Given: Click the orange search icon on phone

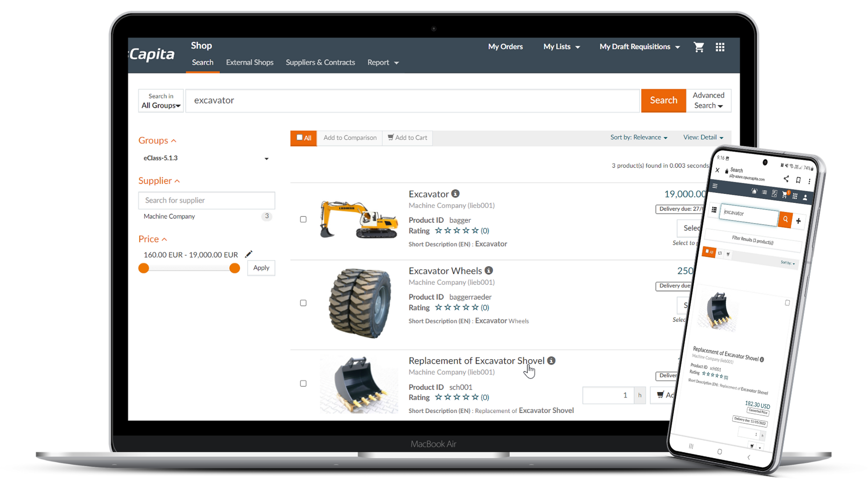Looking at the screenshot, I should (x=785, y=220).
